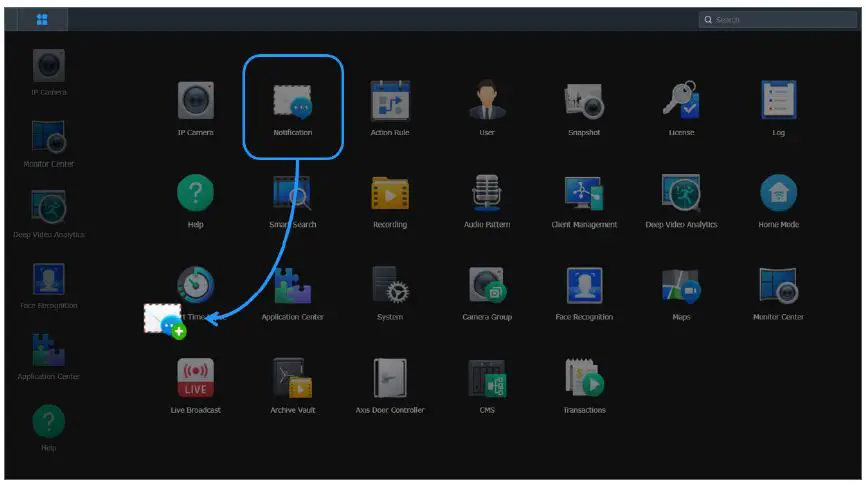The width and height of the screenshot is (866, 488).
Task: Open the main menu grid button
Action: click(42, 20)
